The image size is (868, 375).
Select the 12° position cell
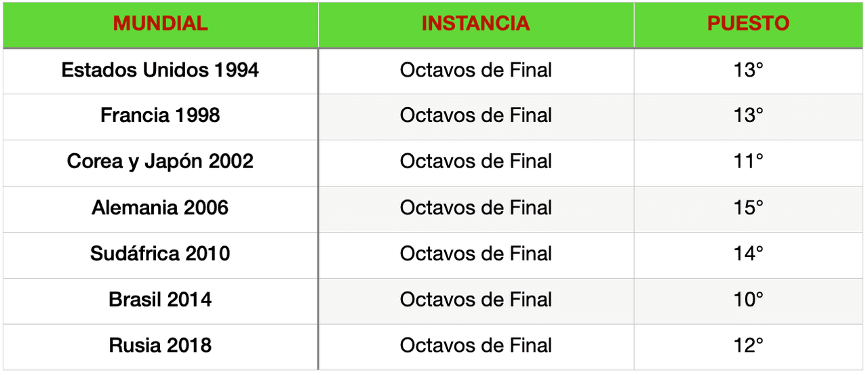pos(748,345)
